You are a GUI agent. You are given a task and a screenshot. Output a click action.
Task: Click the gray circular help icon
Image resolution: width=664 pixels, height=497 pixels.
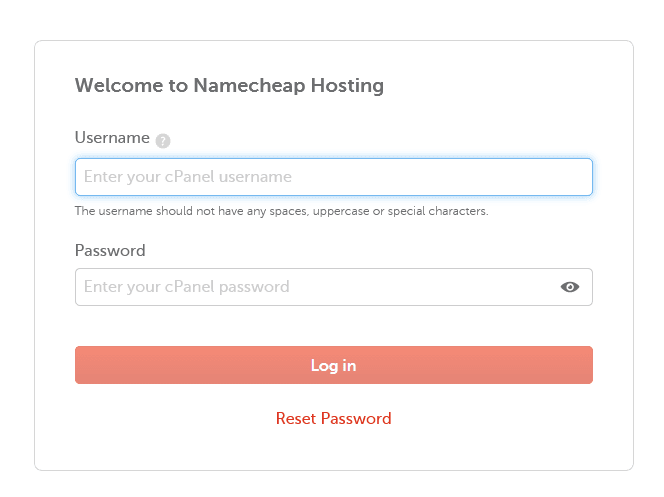pos(163,141)
